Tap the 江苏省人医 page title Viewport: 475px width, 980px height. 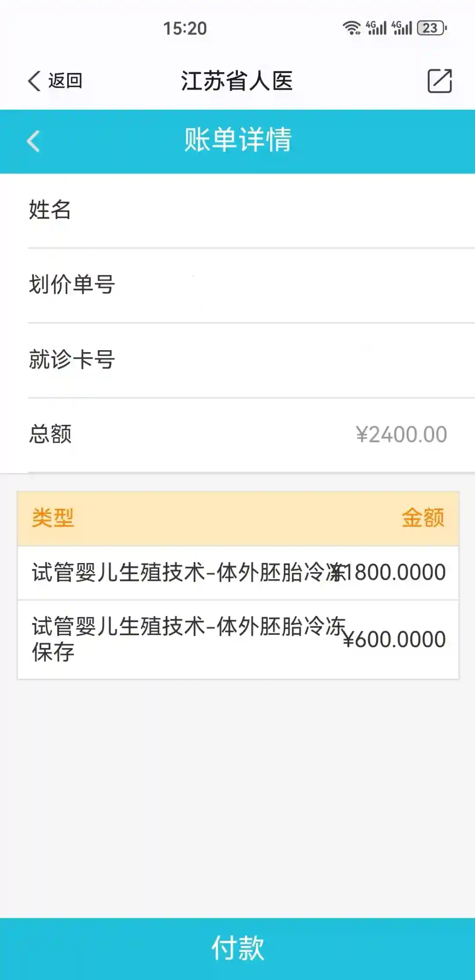tap(237, 81)
